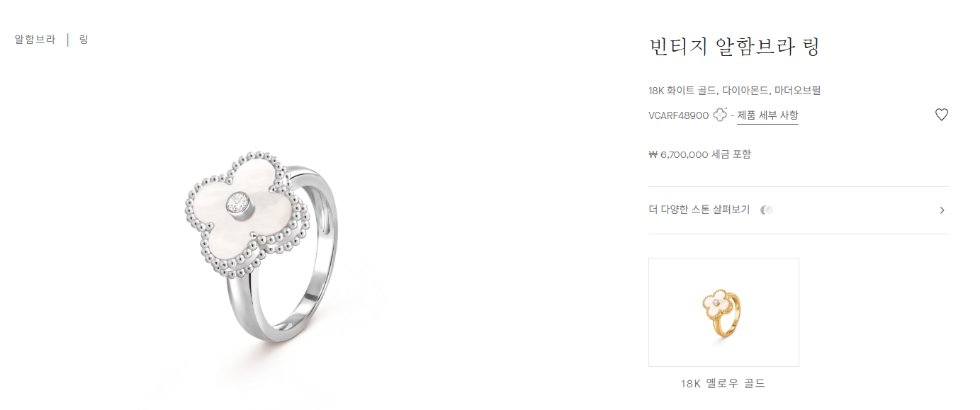Click the 18K 화이트 골드 material description

tap(682, 91)
